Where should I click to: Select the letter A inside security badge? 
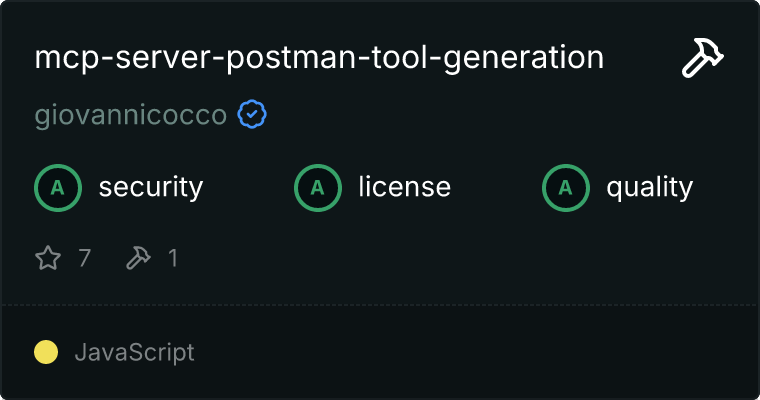(x=58, y=188)
